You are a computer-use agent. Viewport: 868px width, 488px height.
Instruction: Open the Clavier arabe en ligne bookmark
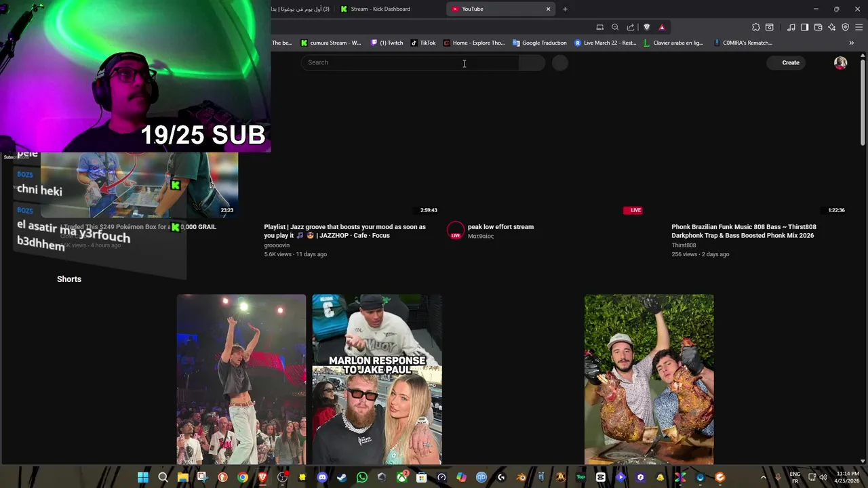pyautogui.click(x=673, y=43)
